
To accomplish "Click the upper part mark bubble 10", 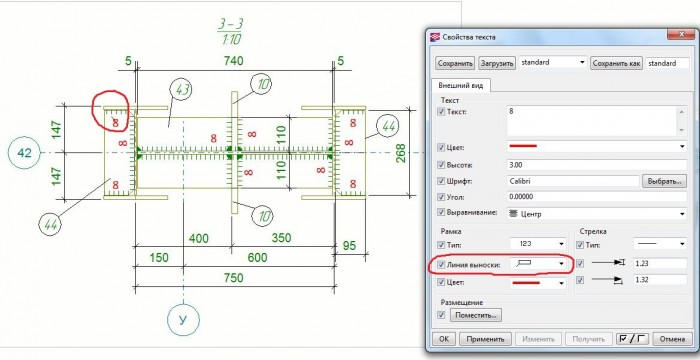I will tap(262, 84).
